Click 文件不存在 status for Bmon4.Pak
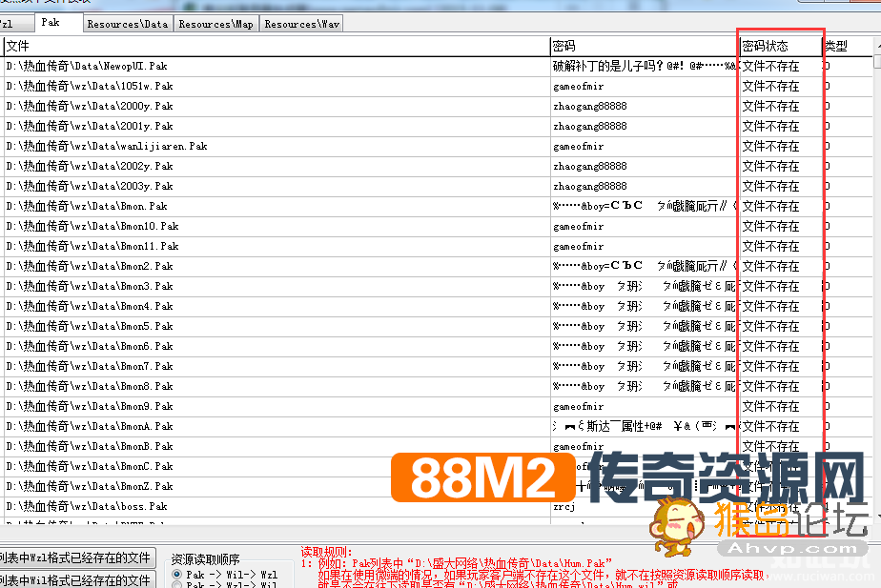Image resolution: width=881 pixels, height=588 pixels. click(x=770, y=307)
